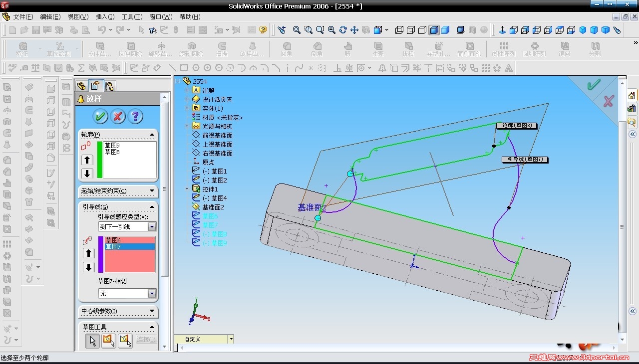
Task: Click the 引导线(草图7) callout label
Action: pyautogui.click(x=525, y=160)
